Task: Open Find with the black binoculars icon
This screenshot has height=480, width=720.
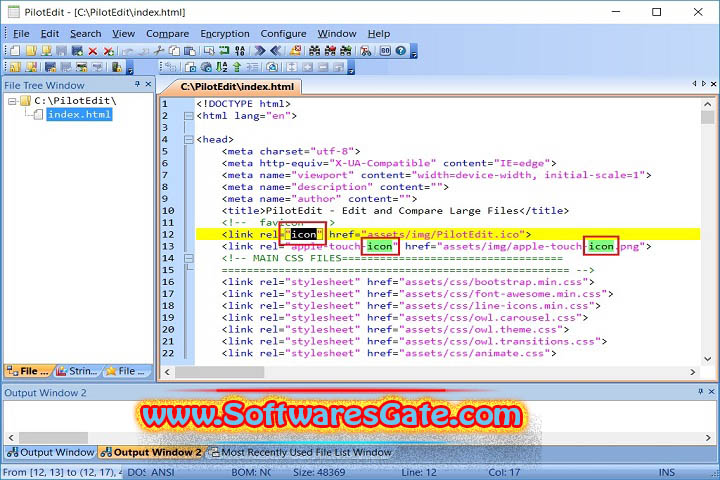Action: pyautogui.click(x=315, y=51)
